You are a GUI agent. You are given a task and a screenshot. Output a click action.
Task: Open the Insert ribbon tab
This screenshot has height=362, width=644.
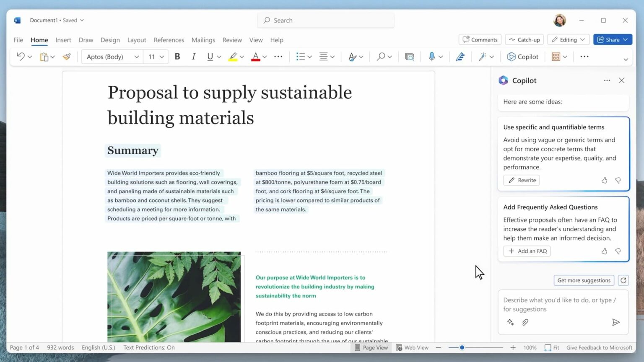(x=63, y=40)
